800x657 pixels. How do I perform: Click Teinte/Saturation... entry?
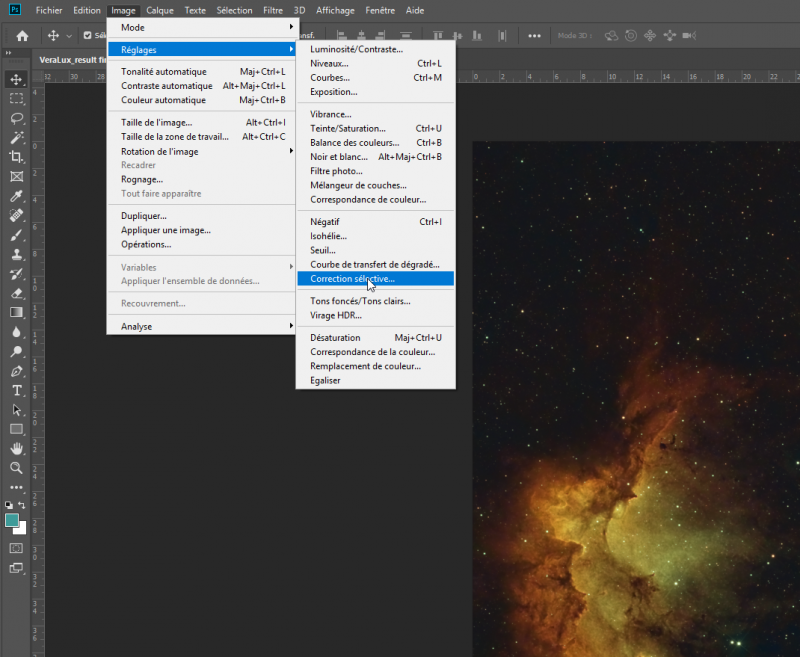tap(376, 129)
